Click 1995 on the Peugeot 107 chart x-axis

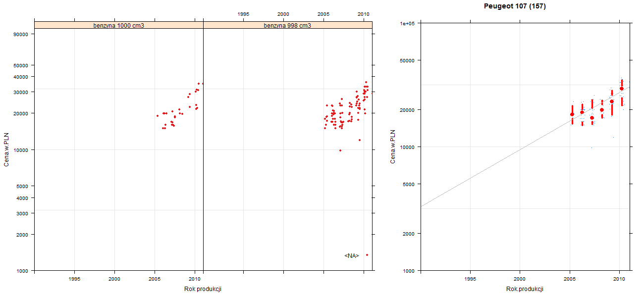tap(470, 279)
